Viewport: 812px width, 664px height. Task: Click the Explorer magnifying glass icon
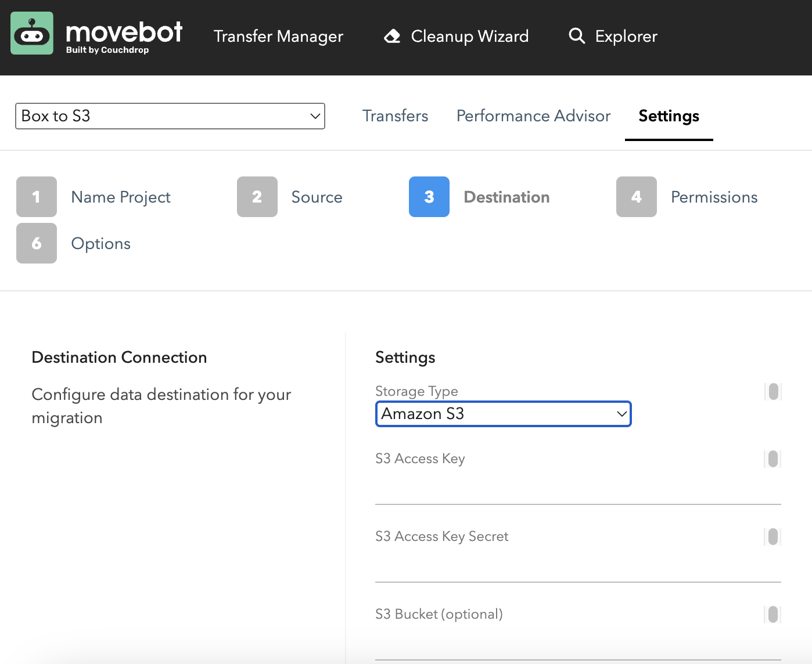577,36
